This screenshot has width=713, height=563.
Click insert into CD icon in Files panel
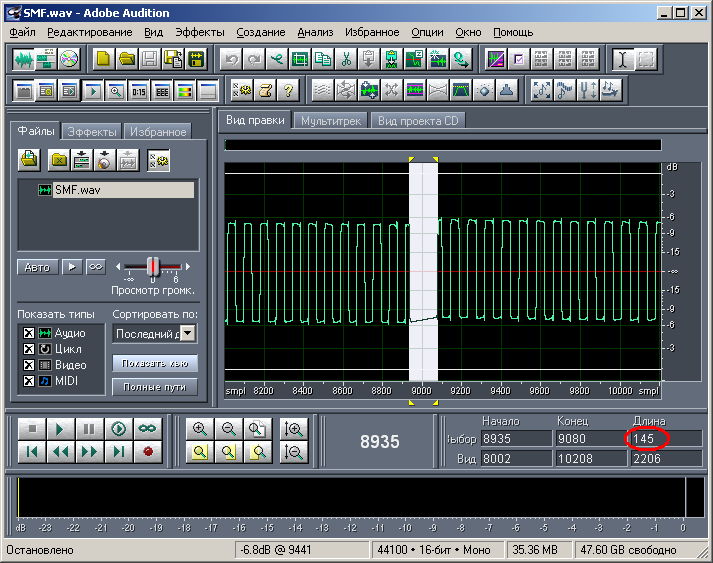(x=105, y=160)
